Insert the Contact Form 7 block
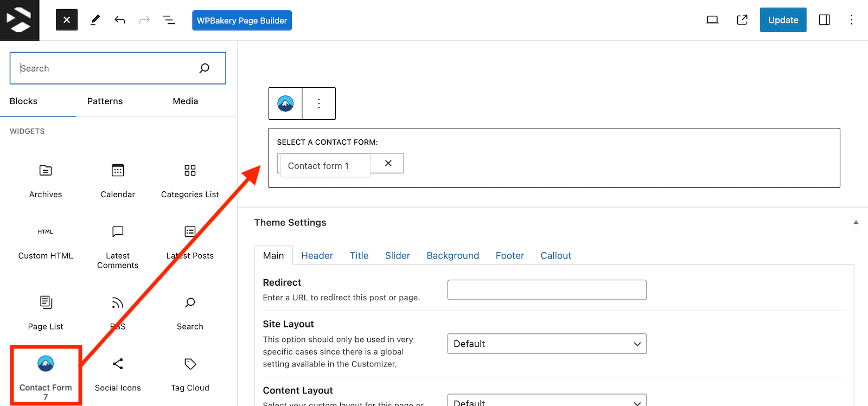 [46, 376]
